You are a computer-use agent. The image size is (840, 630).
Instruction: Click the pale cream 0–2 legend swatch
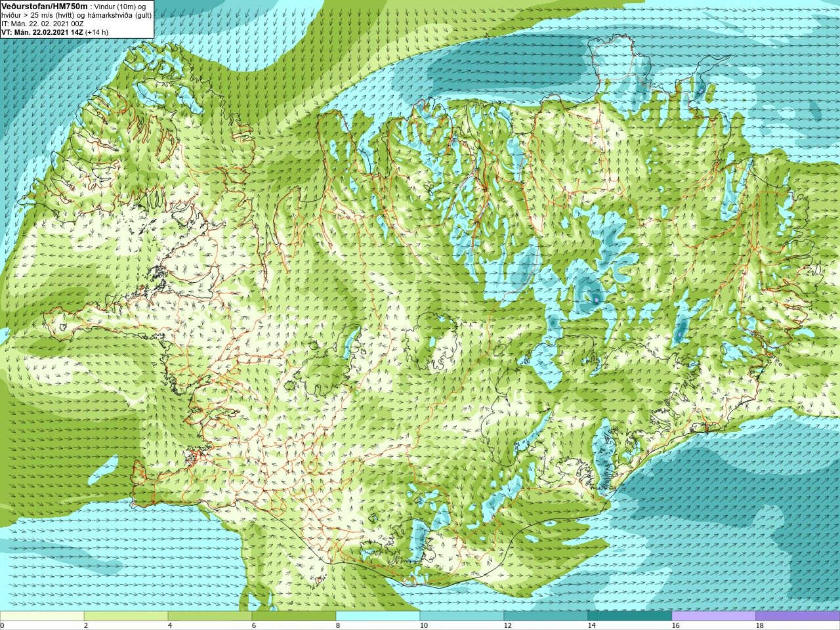42,616
